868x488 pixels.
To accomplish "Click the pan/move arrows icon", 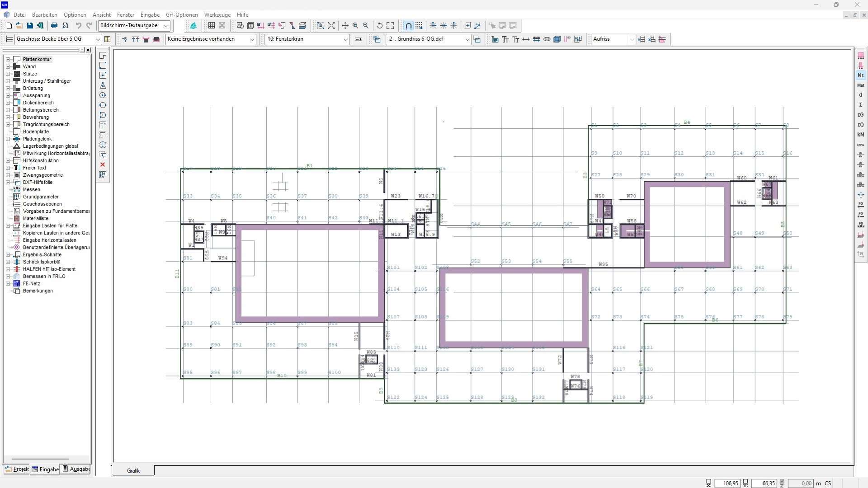I will coord(345,26).
